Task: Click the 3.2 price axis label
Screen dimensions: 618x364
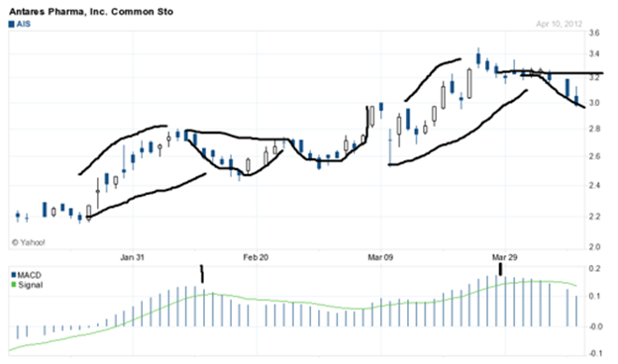Action: [x=594, y=78]
